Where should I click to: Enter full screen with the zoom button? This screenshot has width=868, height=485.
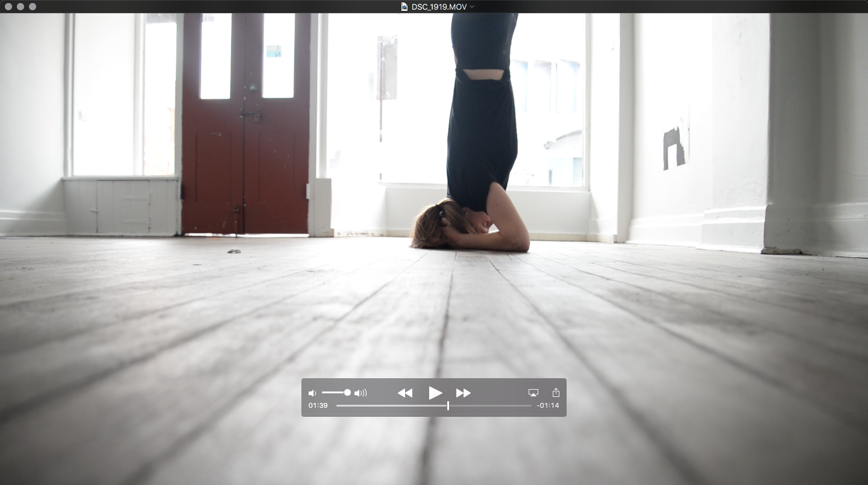tap(33, 7)
